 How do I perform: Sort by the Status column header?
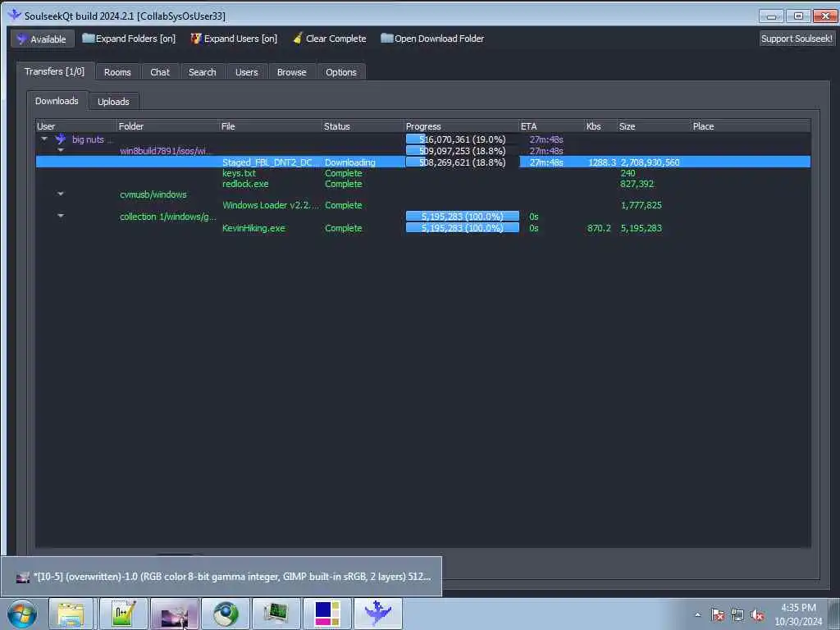(363, 126)
